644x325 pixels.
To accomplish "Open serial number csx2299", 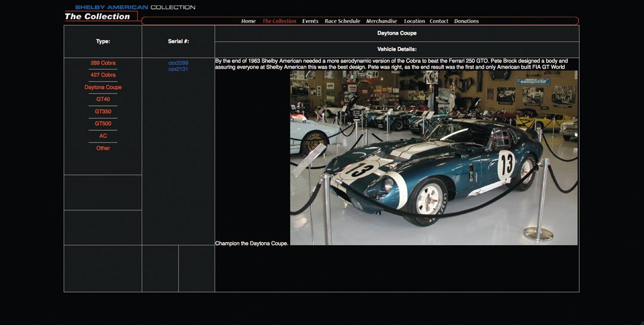I will (x=178, y=63).
